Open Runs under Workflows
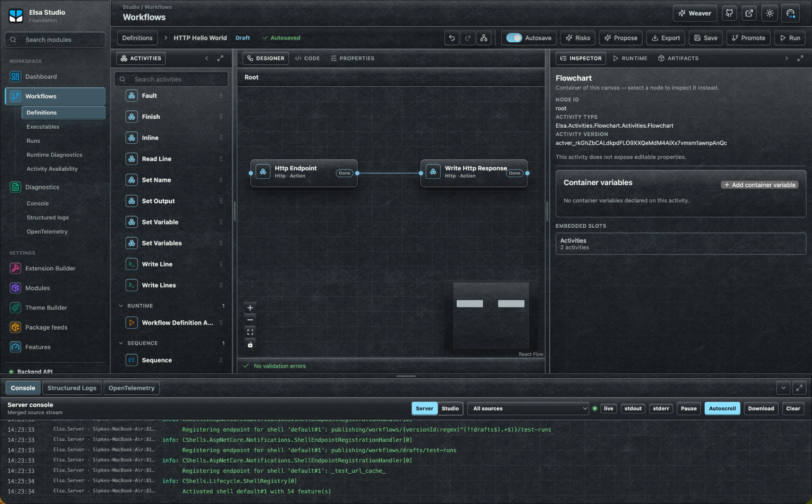Image resolution: width=812 pixels, height=504 pixels. pyautogui.click(x=33, y=141)
